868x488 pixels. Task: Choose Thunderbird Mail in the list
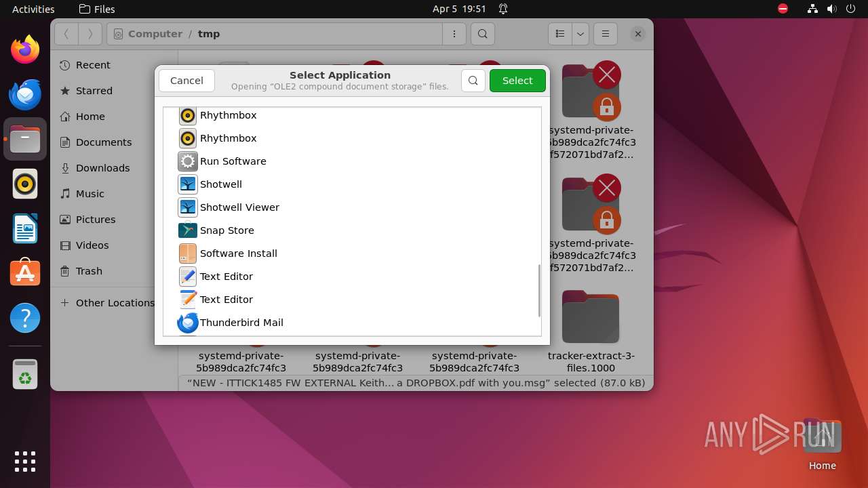tap(353, 323)
